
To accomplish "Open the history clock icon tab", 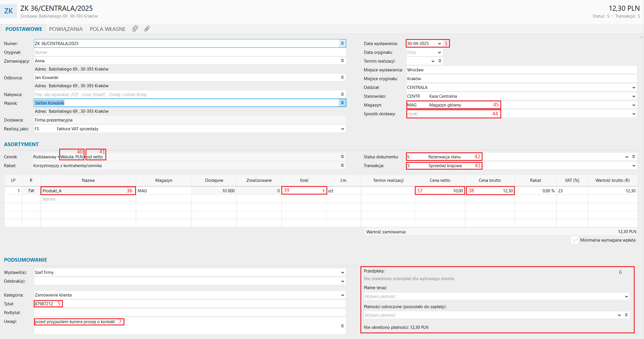I will click(x=135, y=29).
